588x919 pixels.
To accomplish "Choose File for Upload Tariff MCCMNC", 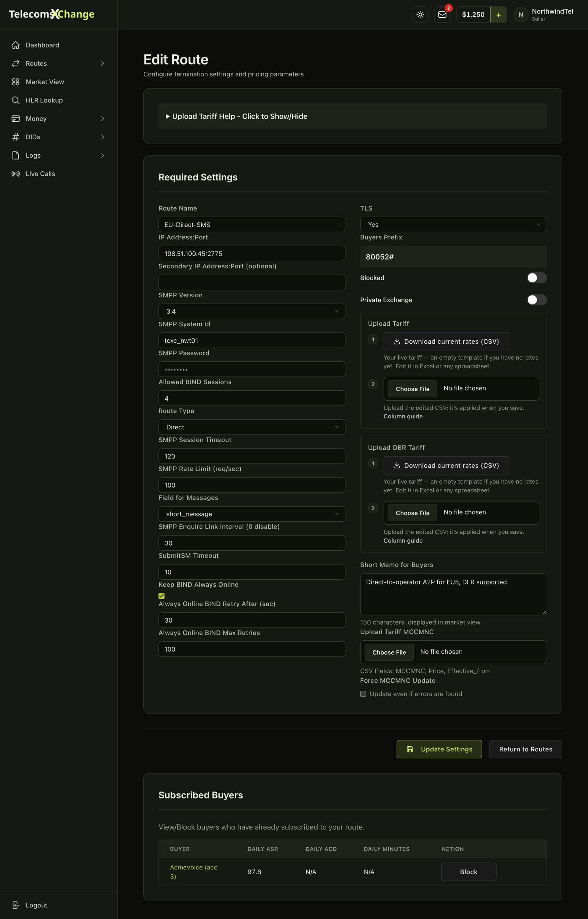I will 389,652.
